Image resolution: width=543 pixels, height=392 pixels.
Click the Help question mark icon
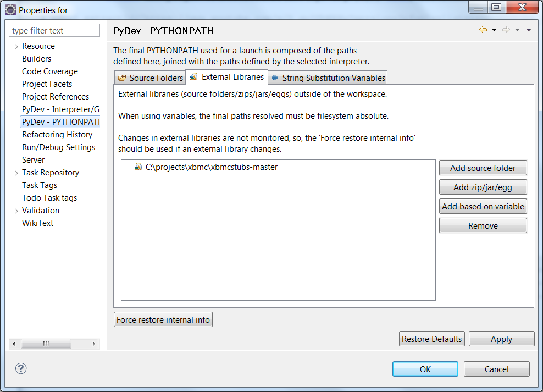point(20,368)
